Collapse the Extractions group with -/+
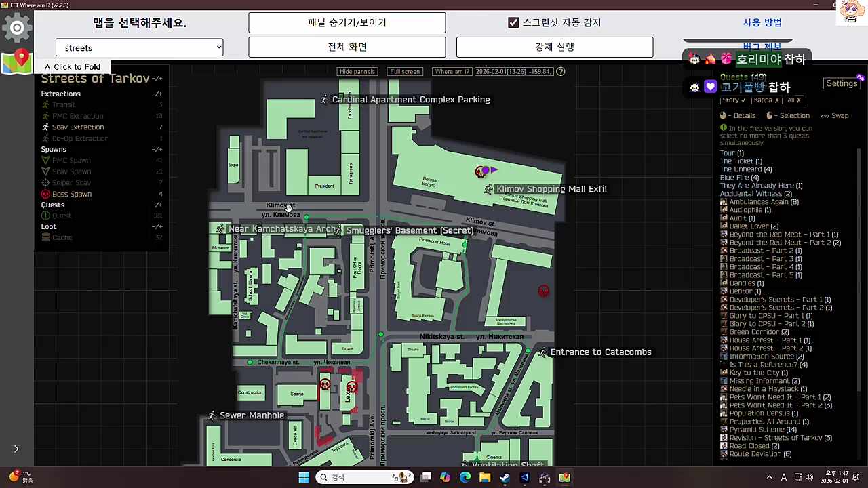 [x=157, y=94]
